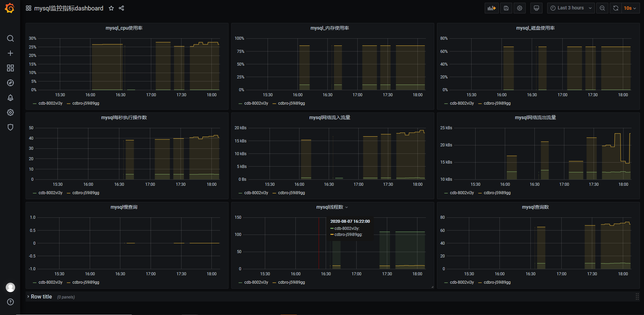Screen dimensions: 644x315
Task: Toggle cdb-8002vi3y series in mysql_cpu使用率 legend
Action: pyautogui.click(x=50, y=103)
